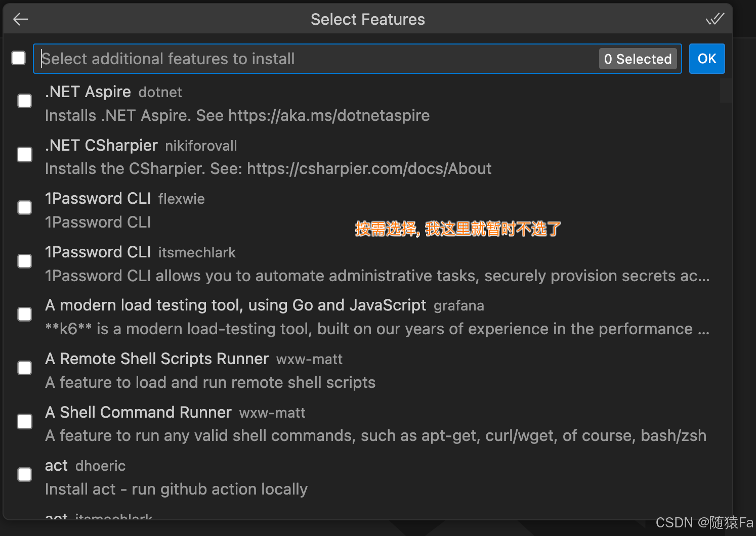Click the 'itsmechlark' label next to 1Password CLI
The image size is (756, 536).
(x=197, y=252)
